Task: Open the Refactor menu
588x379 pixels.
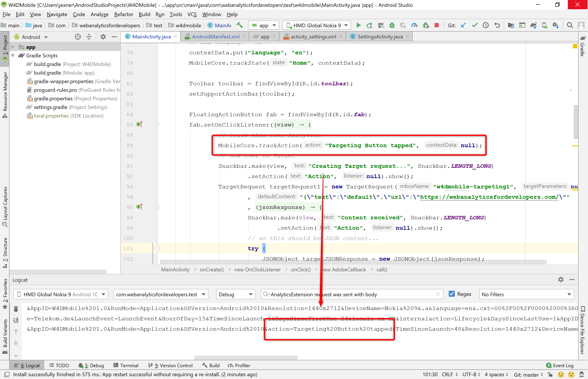Action: [124, 14]
